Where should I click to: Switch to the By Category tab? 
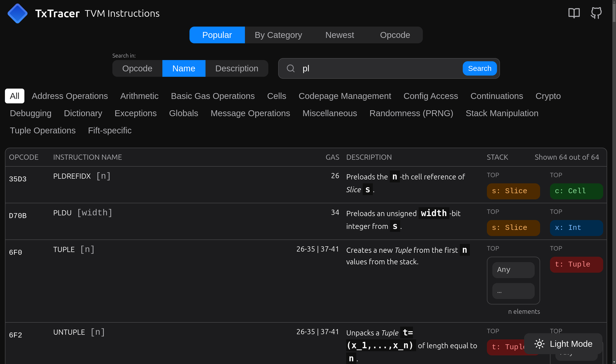[x=278, y=35]
